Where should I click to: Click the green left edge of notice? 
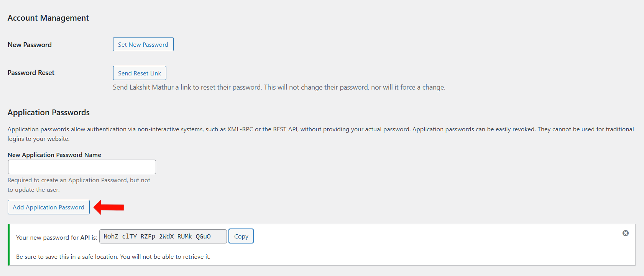(8, 245)
